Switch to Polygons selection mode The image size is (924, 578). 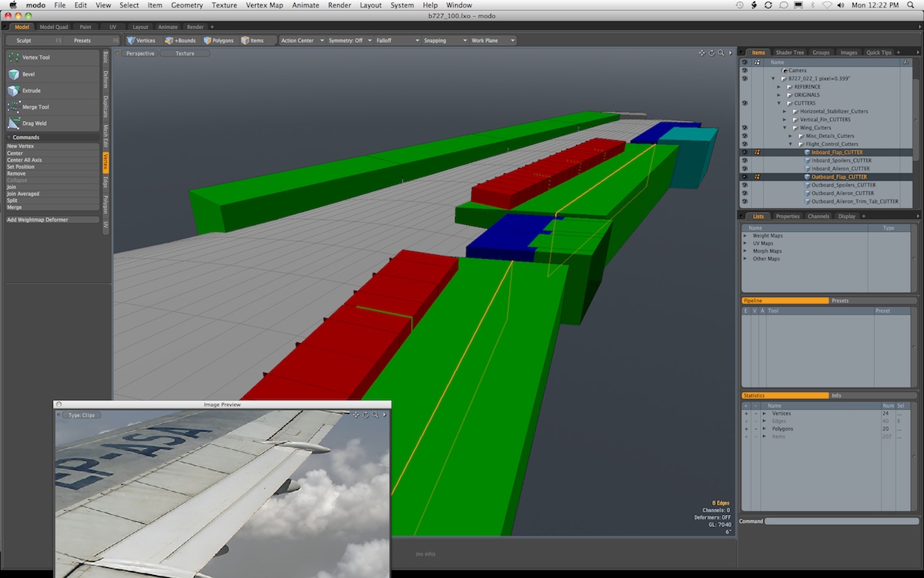pyautogui.click(x=218, y=41)
